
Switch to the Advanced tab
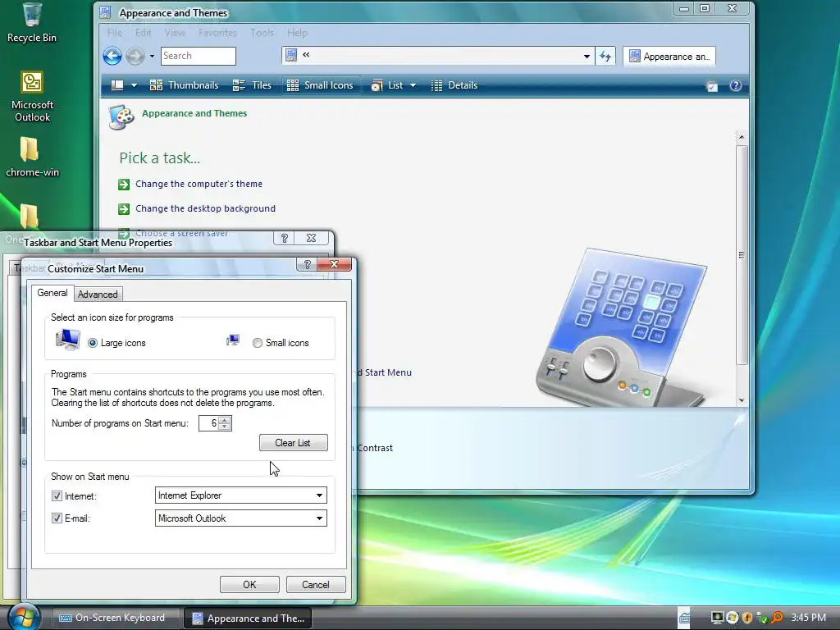(98, 294)
